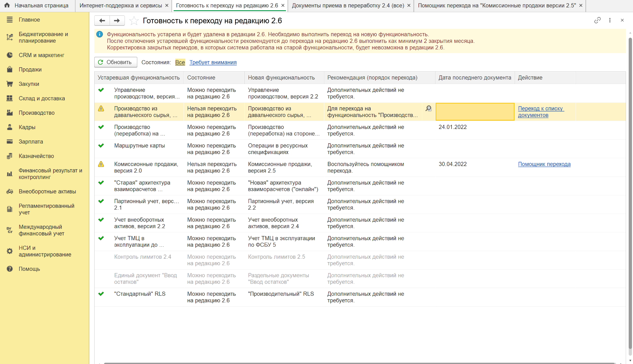Open the Продажи section
The image size is (633, 364).
[45, 69]
